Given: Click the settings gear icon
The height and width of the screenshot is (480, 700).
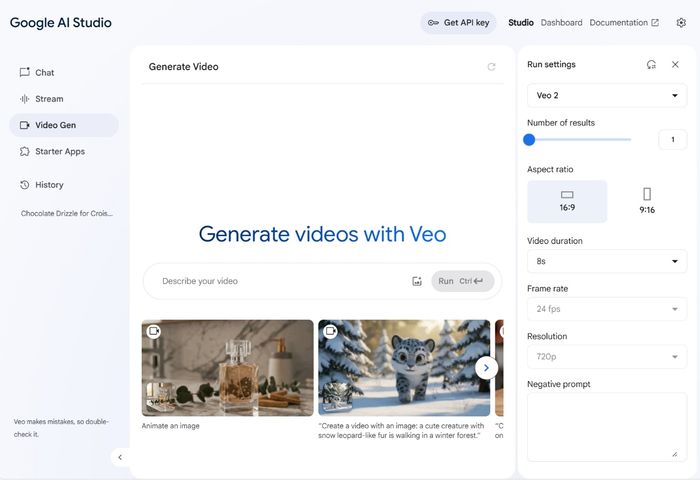Looking at the screenshot, I should click(x=681, y=23).
